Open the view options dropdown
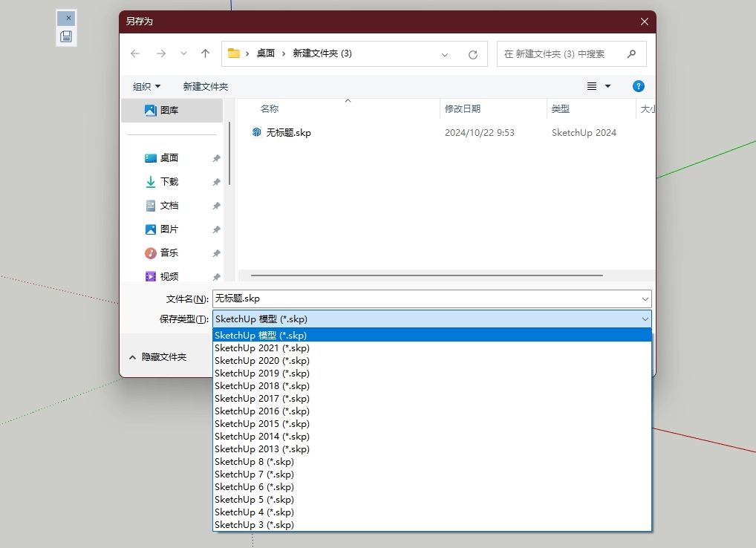 point(607,86)
